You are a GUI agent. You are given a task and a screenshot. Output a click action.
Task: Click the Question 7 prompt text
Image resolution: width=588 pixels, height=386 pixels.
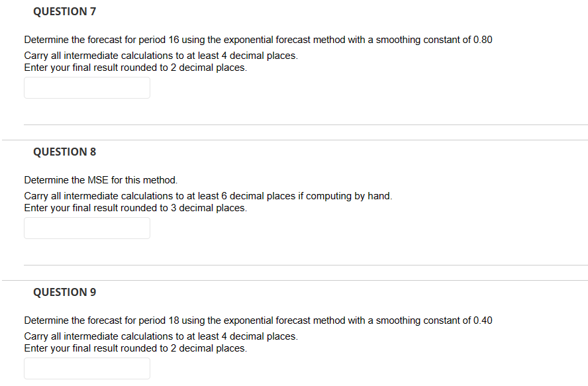(258, 39)
